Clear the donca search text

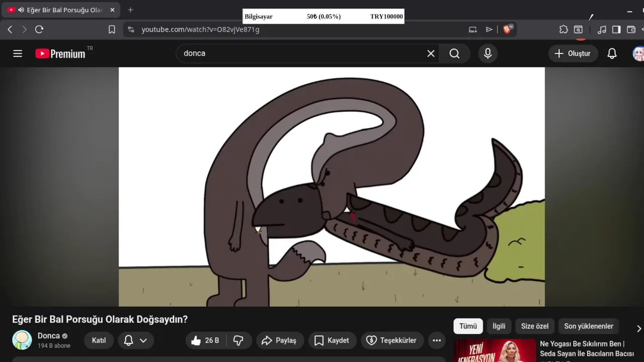click(x=431, y=53)
